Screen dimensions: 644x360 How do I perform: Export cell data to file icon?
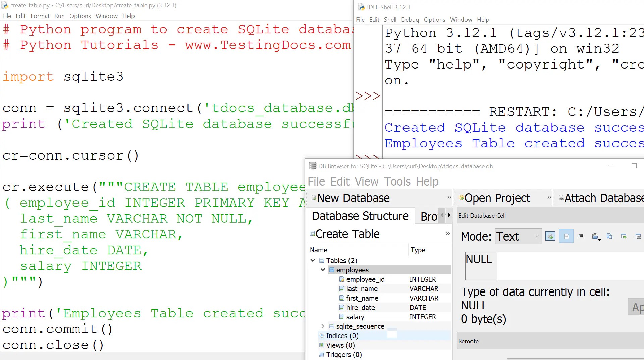tap(610, 236)
